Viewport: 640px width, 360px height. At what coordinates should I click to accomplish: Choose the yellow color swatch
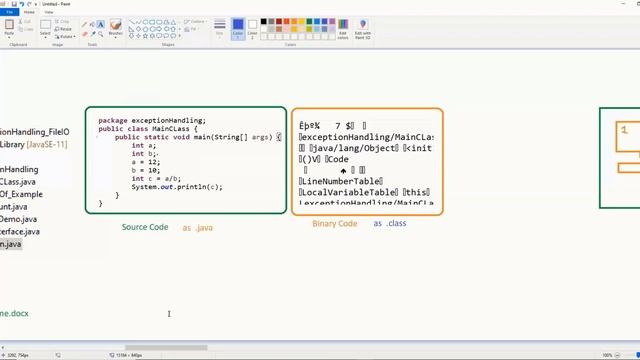(x=302, y=22)
